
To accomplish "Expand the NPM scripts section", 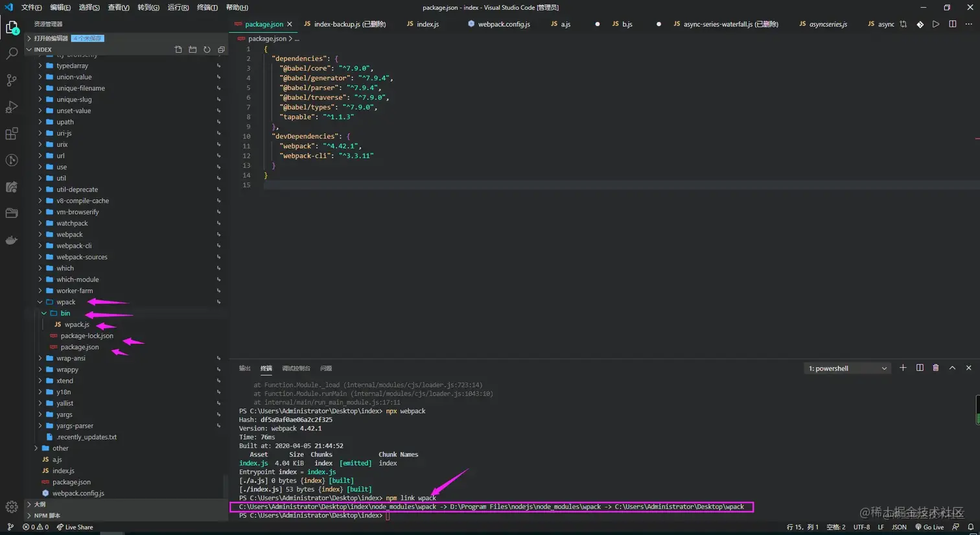I will click(126, 516).
